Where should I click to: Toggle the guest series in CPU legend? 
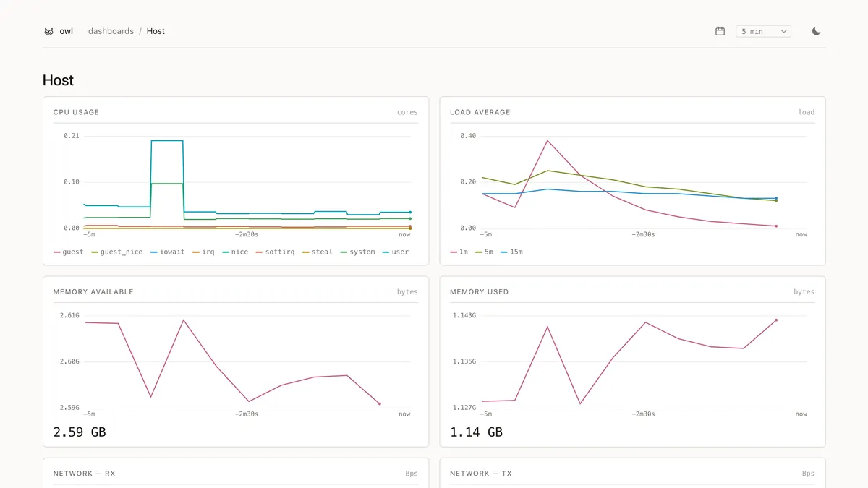(x=69, y=252)
